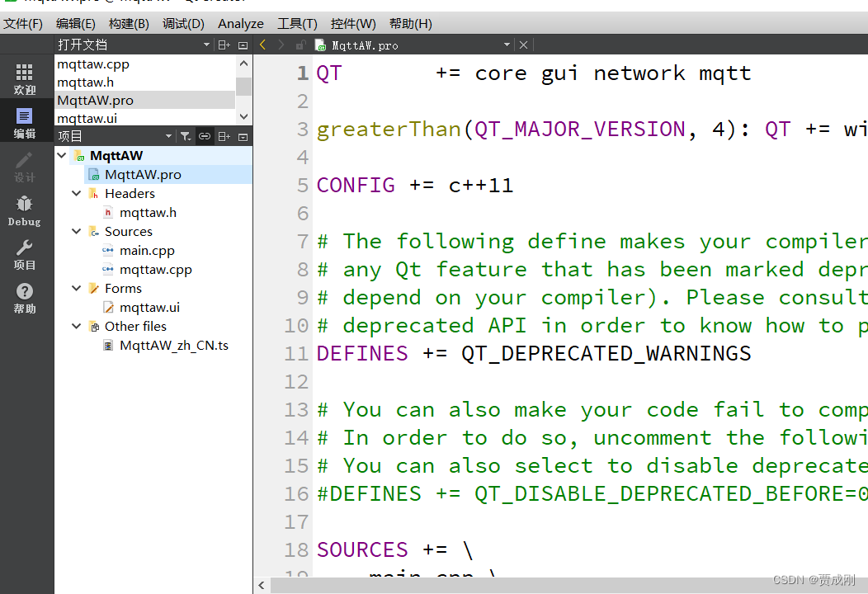Open the Help mode (帮助)
The image size is (868, 594).
click(x=25, y=298)
